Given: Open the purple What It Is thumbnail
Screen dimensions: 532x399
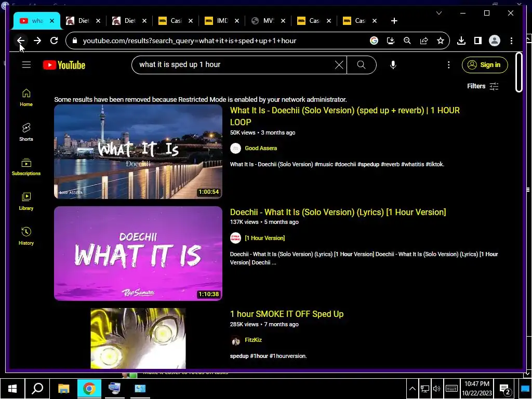Looking at the screenshot, I should [138, 254].
